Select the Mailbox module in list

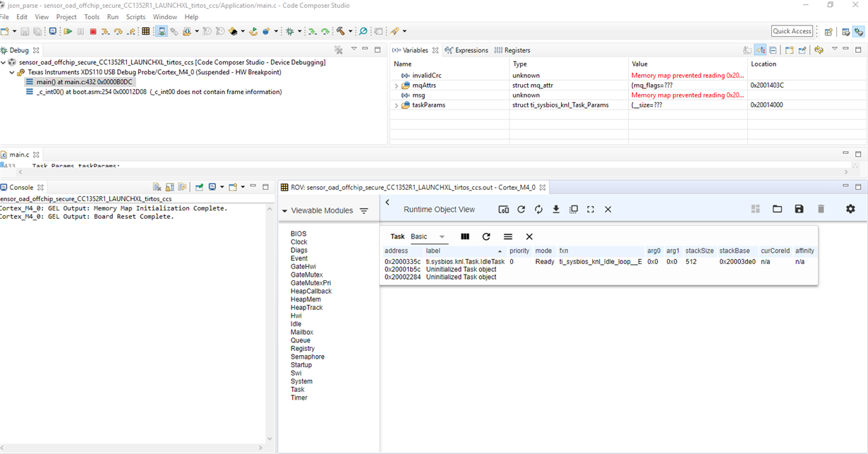pyautogui.click(x=302, y=332)
